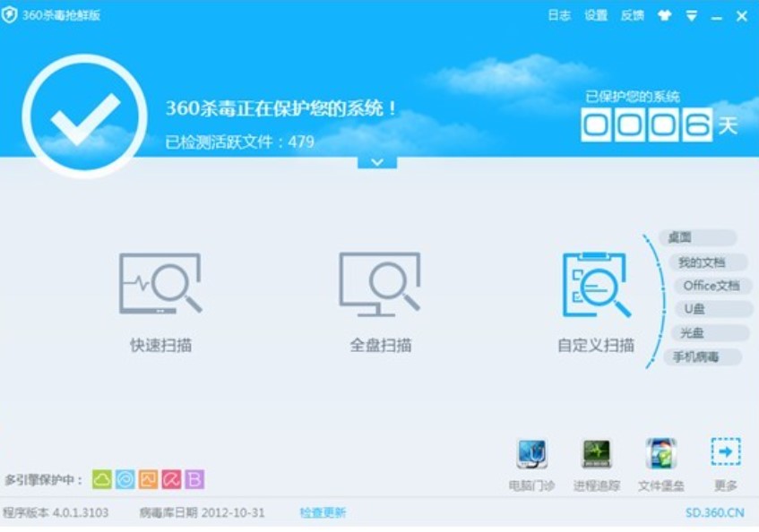
Task: Click 快速扫描 label text
Action: click(160, 346)
